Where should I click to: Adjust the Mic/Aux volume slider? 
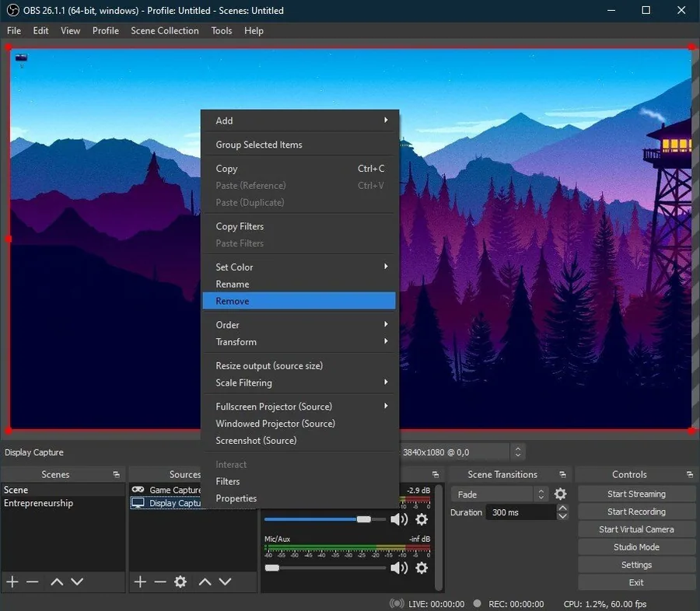tap(325, 567)
